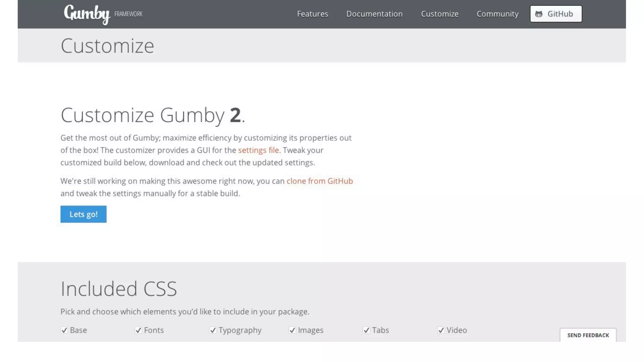The width and height of the screenshot is (644, 362).
Task: Click the GitHub octocat icon
Action: [x=539, y=14]
